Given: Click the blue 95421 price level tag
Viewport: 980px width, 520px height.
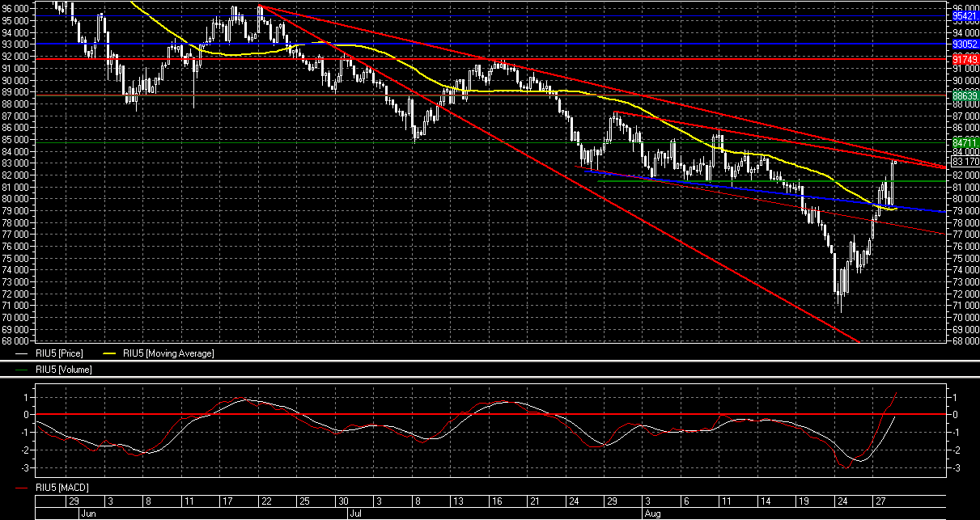Looking at the screenshot, I should [x=965, y=15].
